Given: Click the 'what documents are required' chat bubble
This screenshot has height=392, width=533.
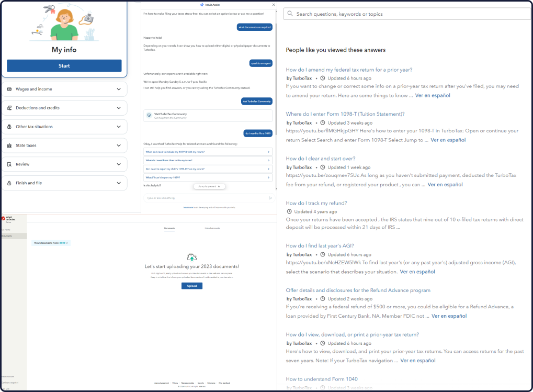Looking at the screenshot, I should [255, 27].
